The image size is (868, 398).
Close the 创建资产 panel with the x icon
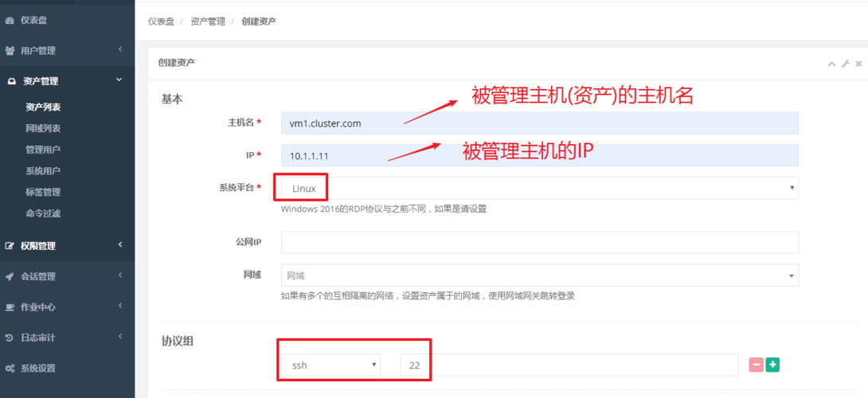click(858, 64)
